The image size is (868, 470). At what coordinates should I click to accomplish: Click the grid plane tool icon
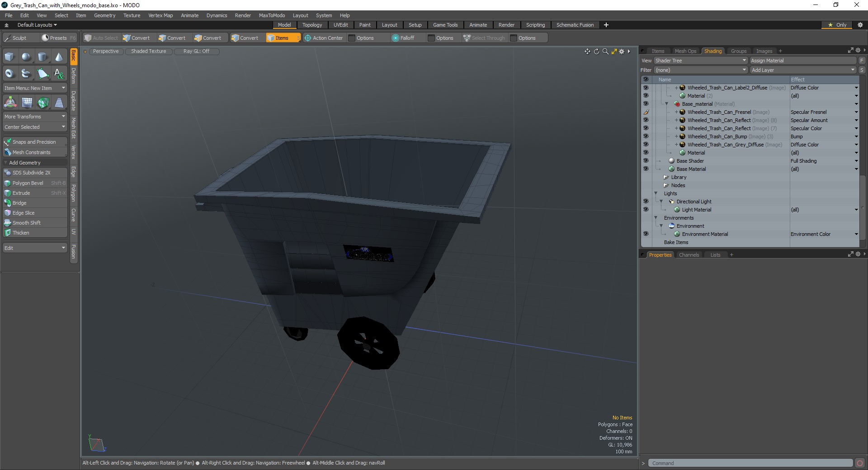(27, 103)
